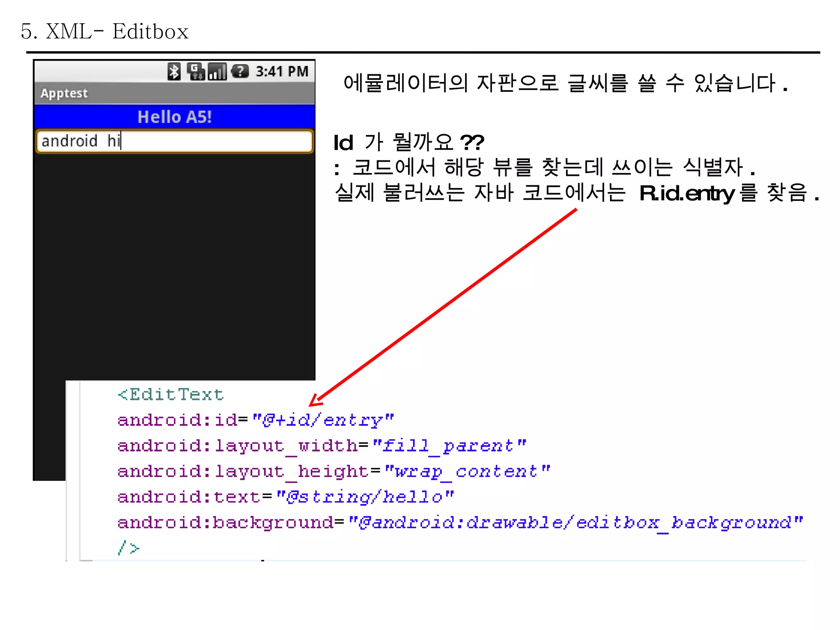Click the '코드에서 해당 뷰를 찾는데' line
Image resolution: width=840 pixels, height=630 pixels.
coord(544,167)
